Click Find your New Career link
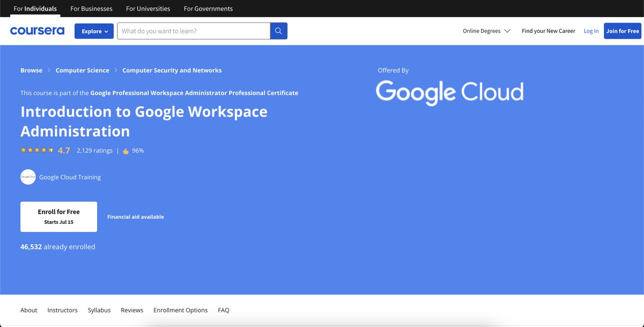Image resolution: width=644 pixels, height=327 pixels. coord(548,31)
